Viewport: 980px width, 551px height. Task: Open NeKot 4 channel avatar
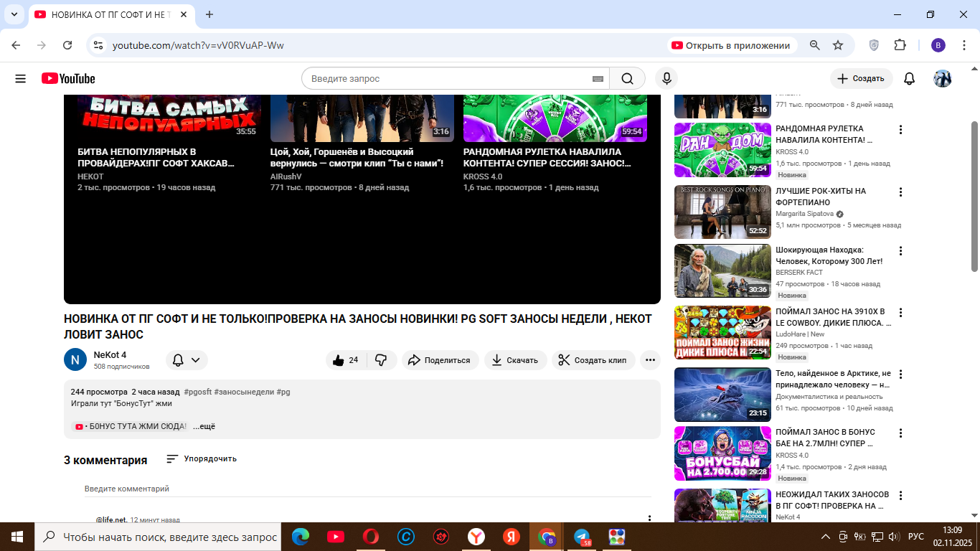click(75, 359)
